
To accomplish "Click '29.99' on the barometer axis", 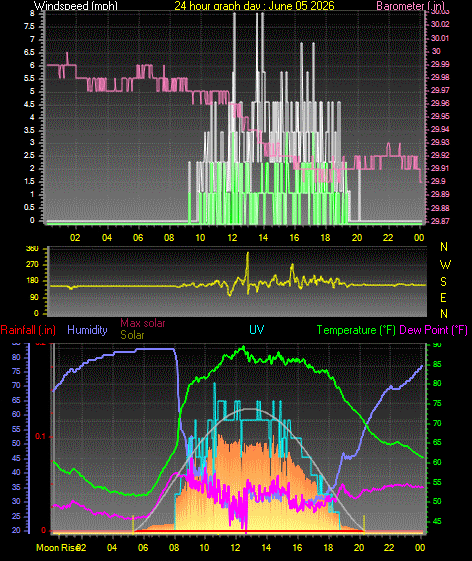I will click(x=440, y=64).
